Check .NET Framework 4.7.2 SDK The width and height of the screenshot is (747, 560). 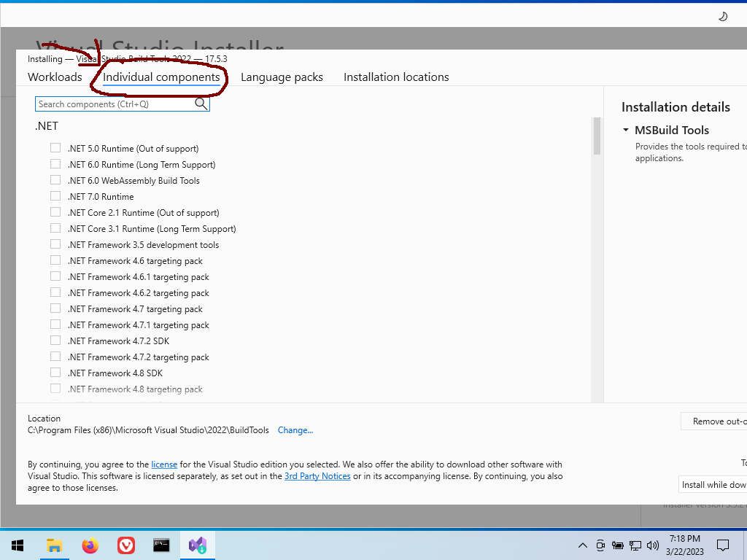(55, 341)
